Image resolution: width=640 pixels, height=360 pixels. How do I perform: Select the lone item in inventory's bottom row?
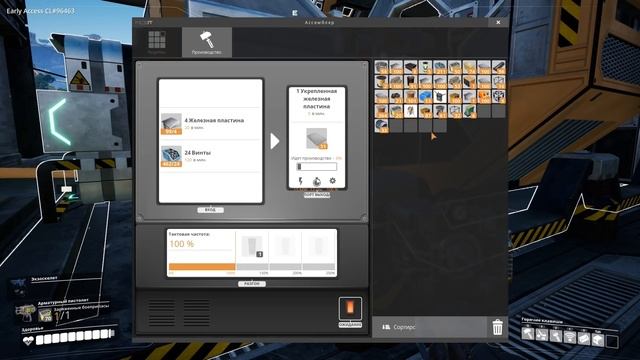coord(382,126)
